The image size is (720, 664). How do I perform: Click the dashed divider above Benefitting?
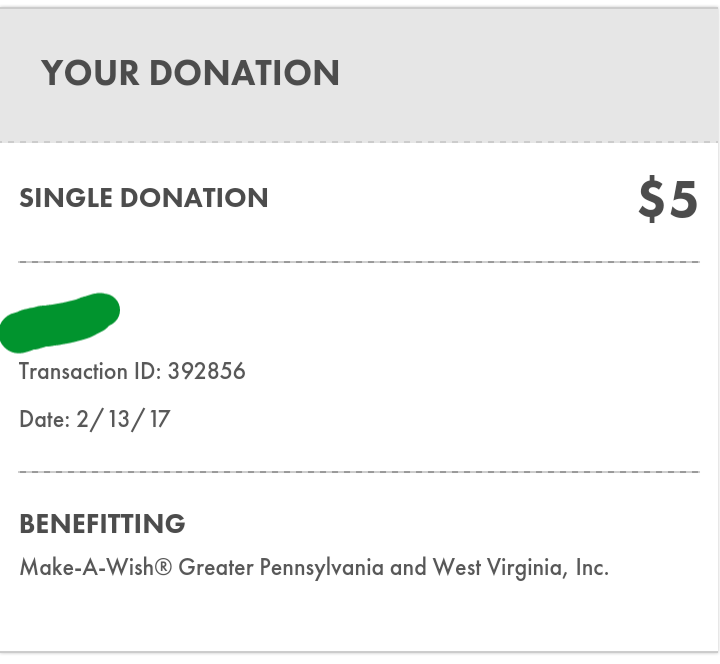[x=359, y=472]
